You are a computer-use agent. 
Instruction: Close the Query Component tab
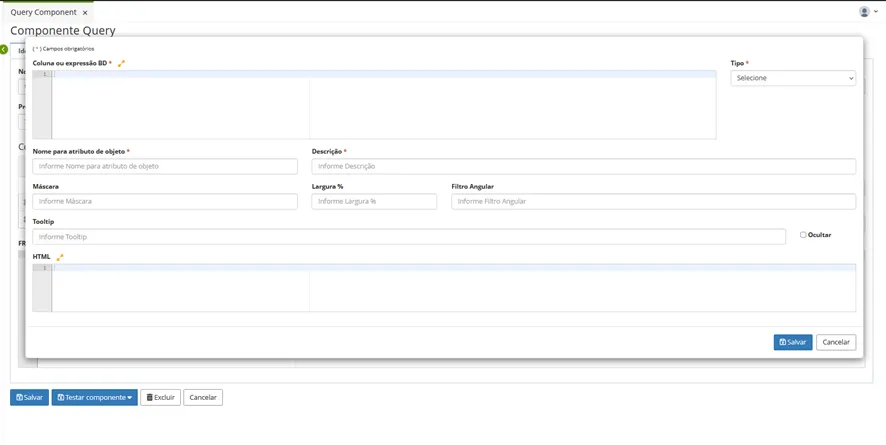[x=85, y=12]
